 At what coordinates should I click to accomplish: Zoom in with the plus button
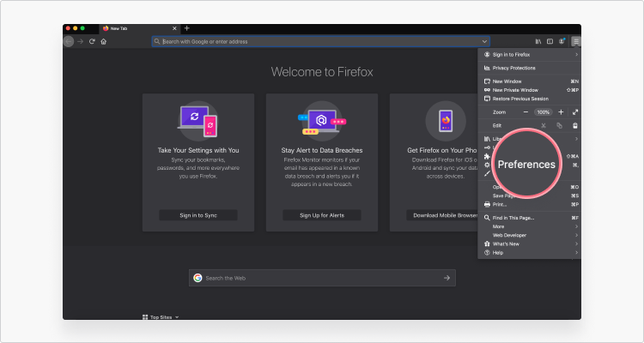click(561, 112)
